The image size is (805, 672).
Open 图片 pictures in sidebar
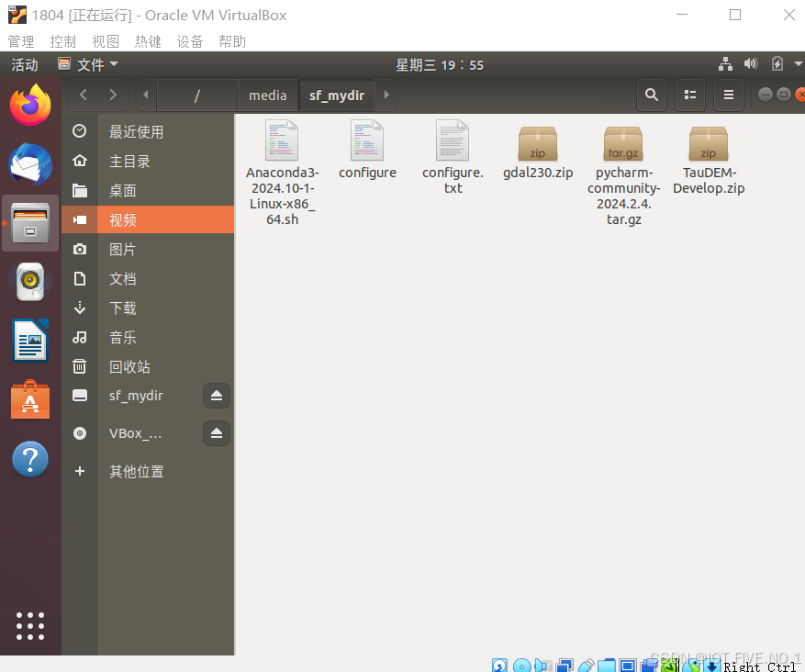pyautogui.click(x=148, y=250)
